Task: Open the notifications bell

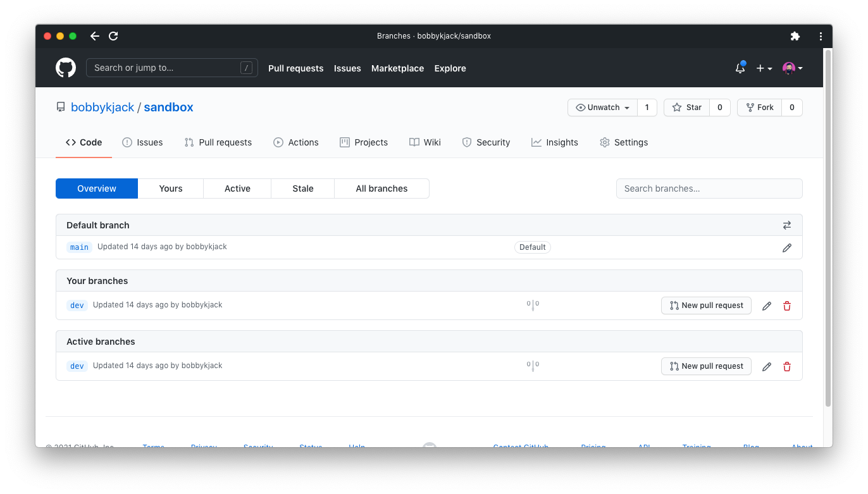Action: [x=740, y=68]
